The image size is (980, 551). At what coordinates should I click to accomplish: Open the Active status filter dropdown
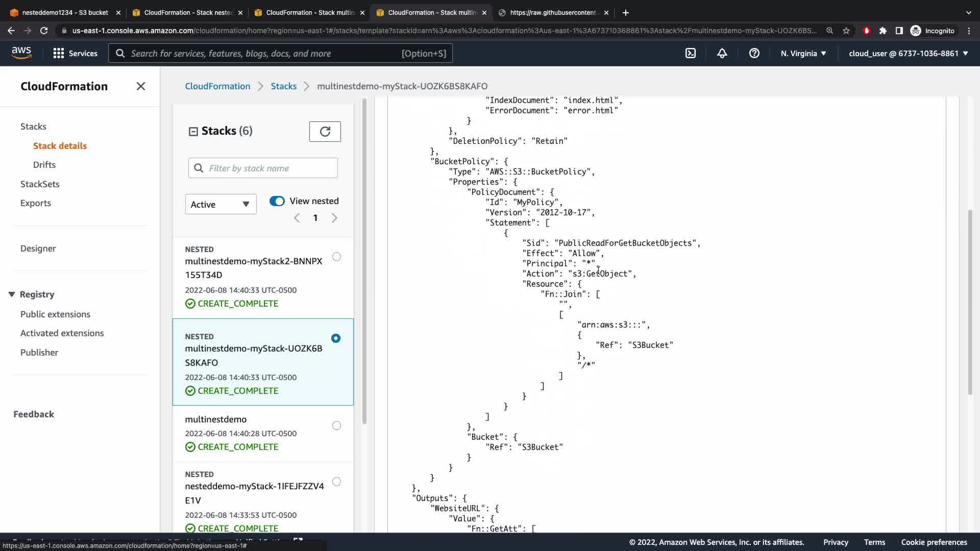pyautogui.click(x=220, y=204)
